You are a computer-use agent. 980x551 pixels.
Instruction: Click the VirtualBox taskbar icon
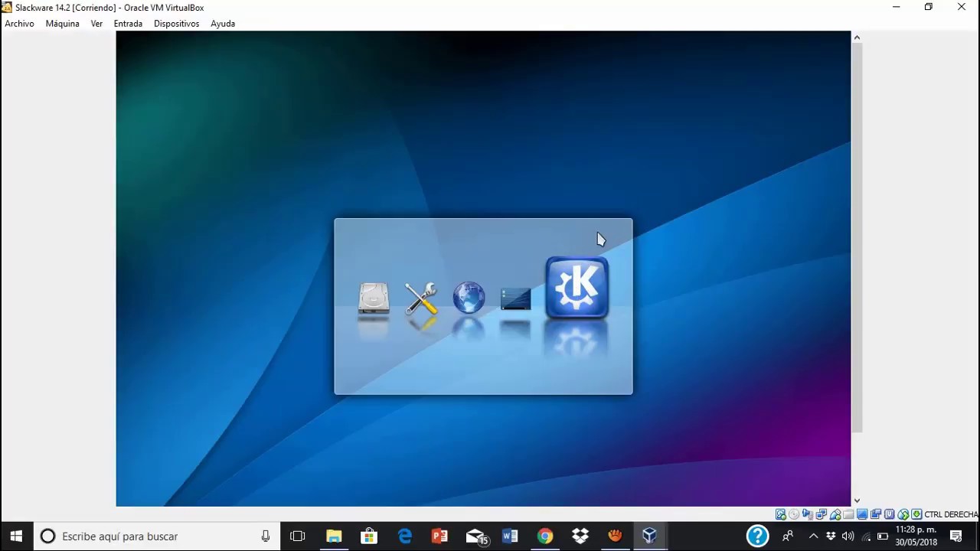(649, 536)
